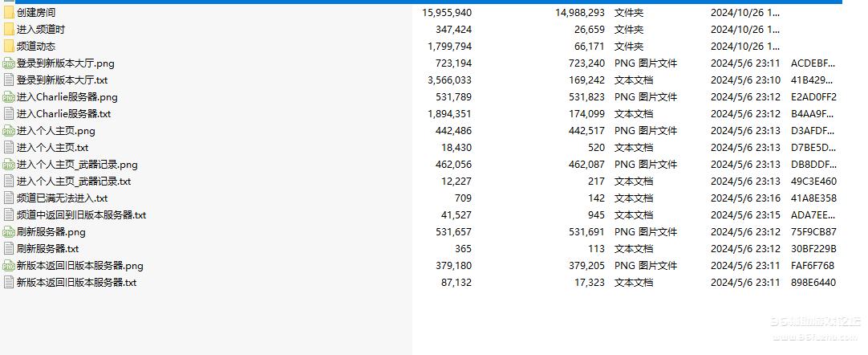Image resolution: width=868 pixels, height=355 pixels.
Task: Click the folder icon beside 频道动态
Action: [9, 47]
